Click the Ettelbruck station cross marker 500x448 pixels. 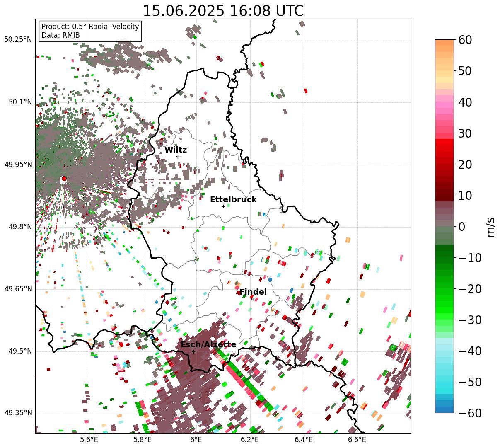click(223, 206)
